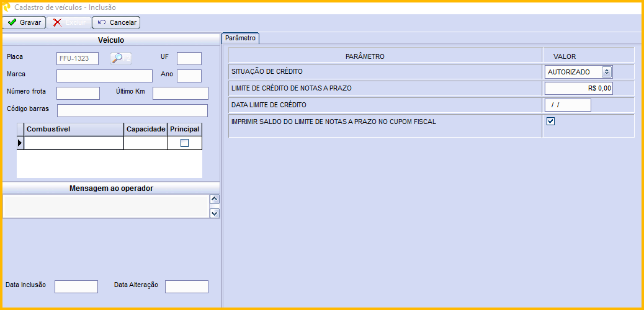Click the Data Limite de Crédito date field
Viewport: 644px width, 310px height.
click(568, 105)
